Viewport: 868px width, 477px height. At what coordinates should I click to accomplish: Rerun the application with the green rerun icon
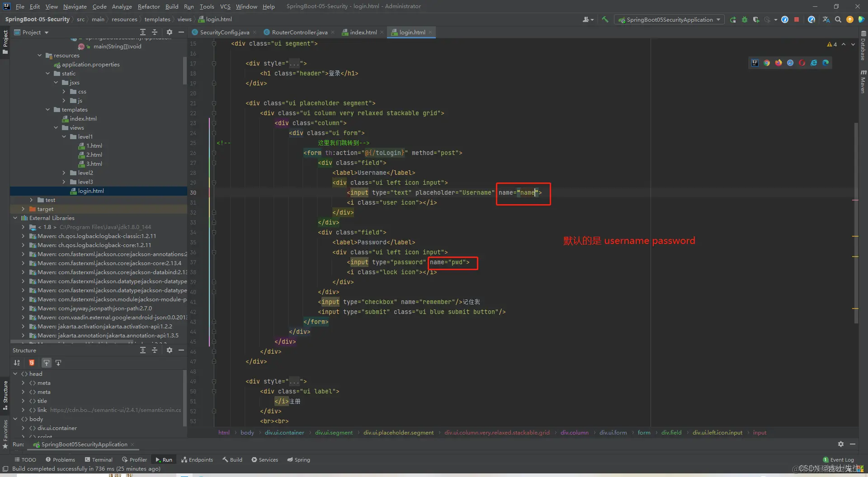pyautogui.click(x=733, y=19)
